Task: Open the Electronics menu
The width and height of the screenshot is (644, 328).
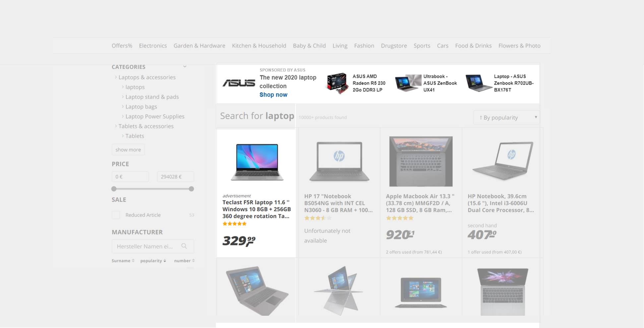Action: (153, 46)
